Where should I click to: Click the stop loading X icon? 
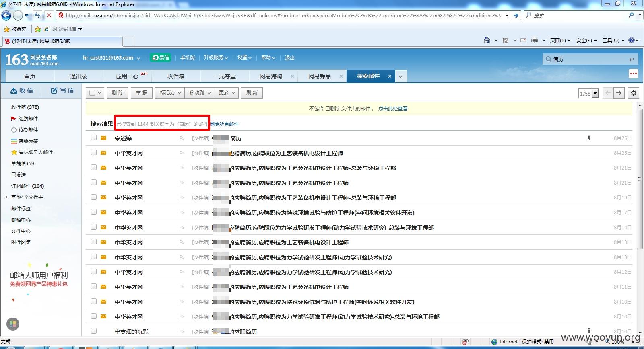click(49, 15)
